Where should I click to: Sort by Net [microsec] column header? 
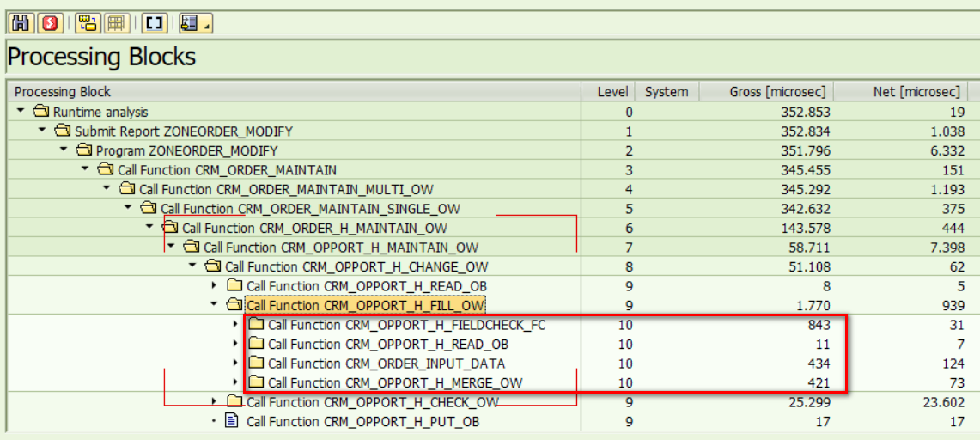(903, 92)
